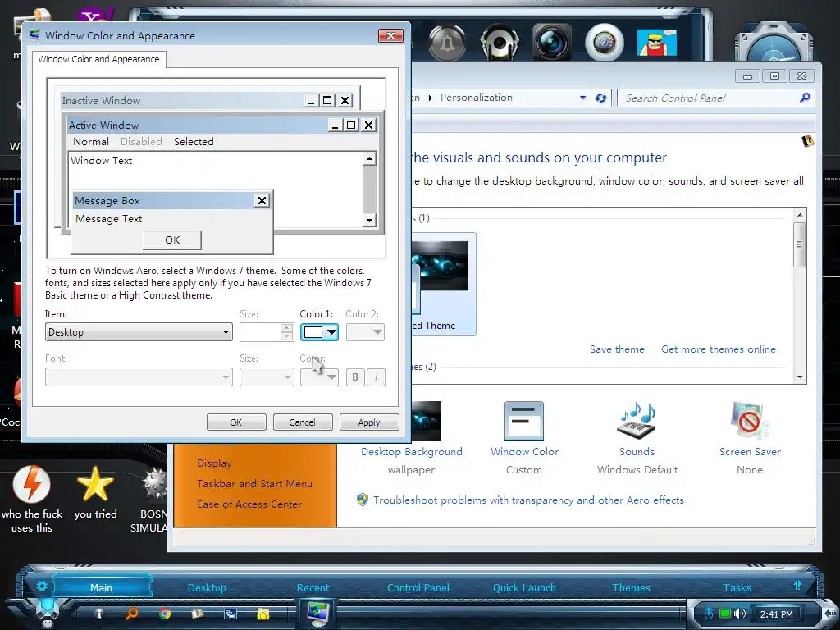Open the Sounds piano-and-notes icon

[x=637, y=421]
